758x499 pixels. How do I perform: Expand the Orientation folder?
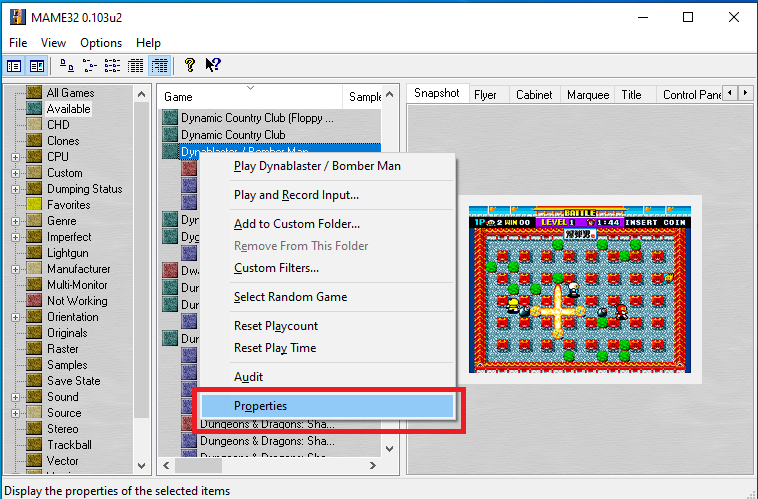[15, 317]
